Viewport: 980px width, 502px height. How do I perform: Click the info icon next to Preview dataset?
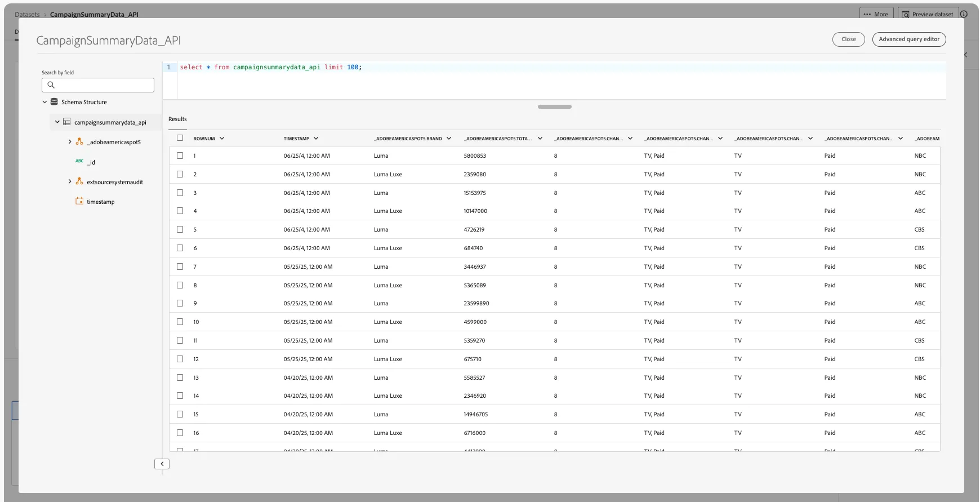964,14
